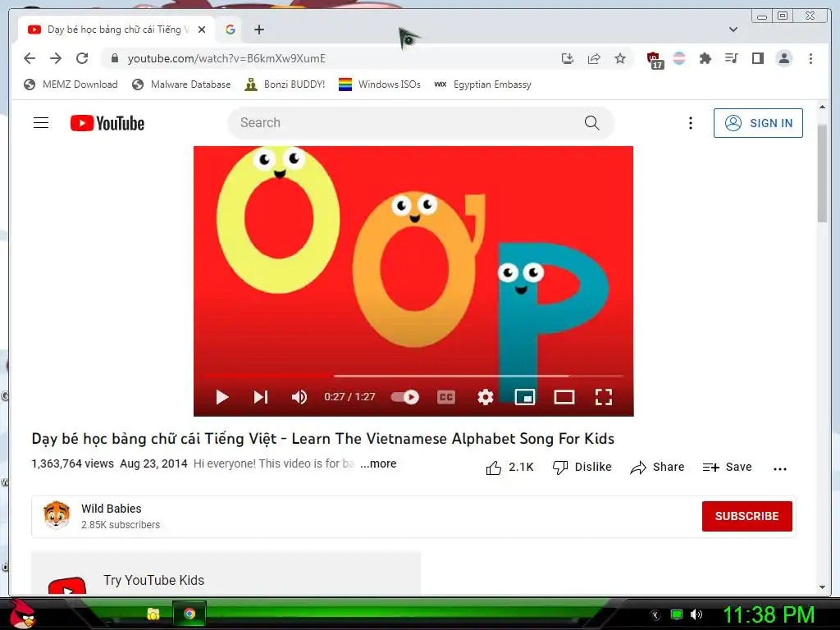Skip to the next video
The height and width of the screenshot is (630, 840).
(x=261, y=397)
